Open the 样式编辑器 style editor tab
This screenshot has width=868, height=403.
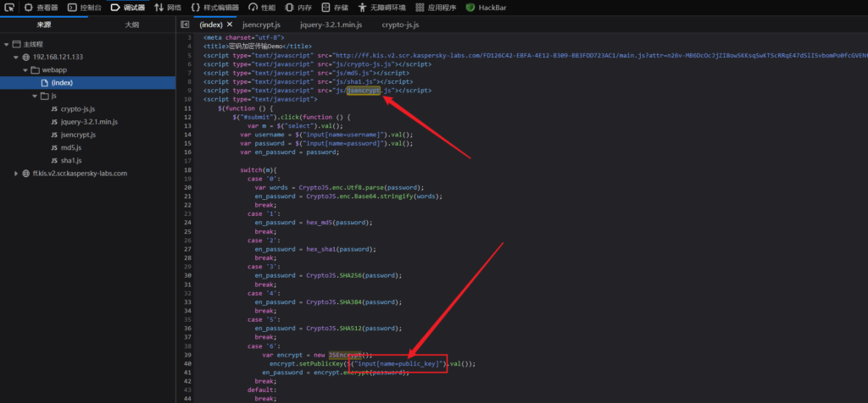point(214,8)
